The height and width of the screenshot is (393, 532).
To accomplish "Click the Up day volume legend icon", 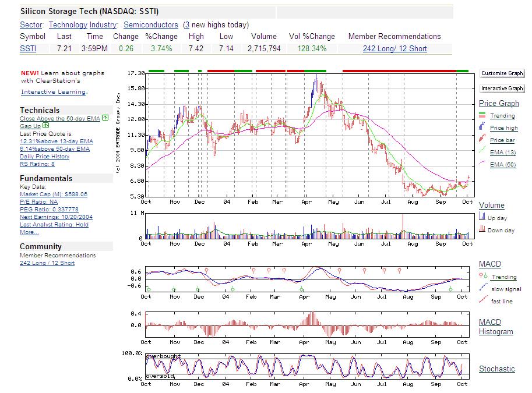I will (x=482, y=217).
